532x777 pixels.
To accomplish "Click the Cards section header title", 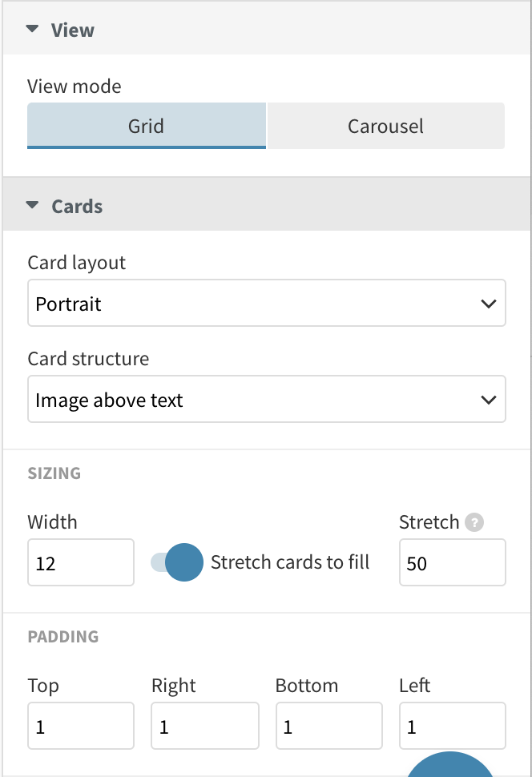I will (77, 206).
